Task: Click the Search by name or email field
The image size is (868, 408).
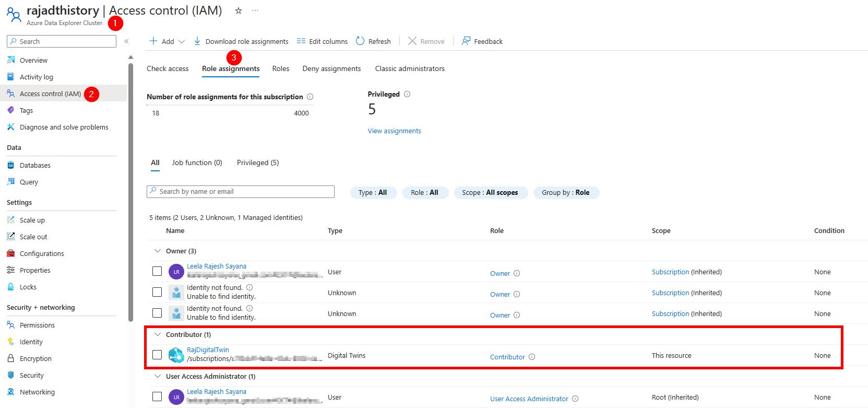Action: [x=241, y=192]
